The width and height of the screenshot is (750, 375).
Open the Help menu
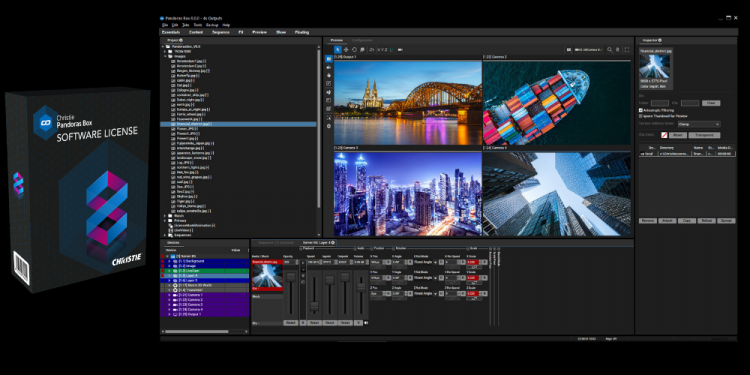coord(226,25)
